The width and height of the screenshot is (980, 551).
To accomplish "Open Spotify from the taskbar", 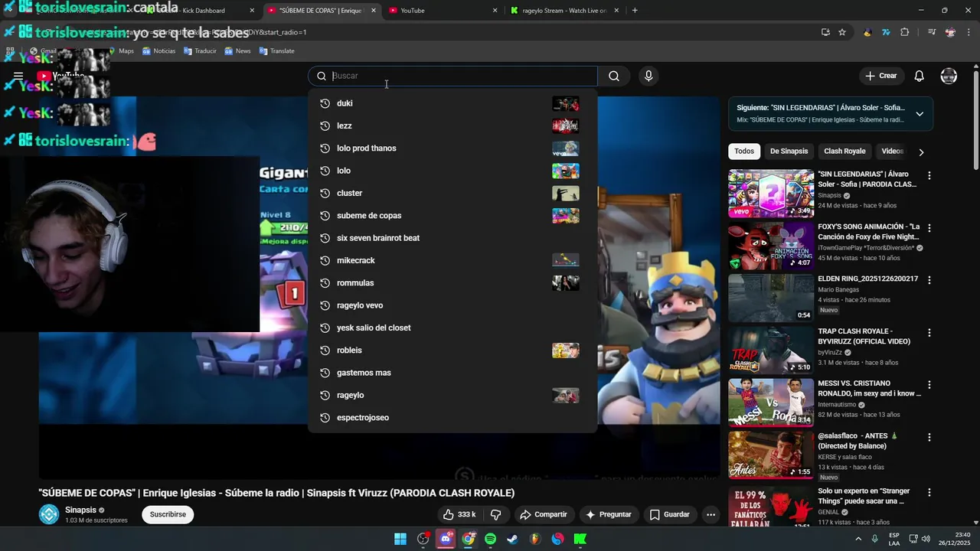I will [x=491, y=539].
